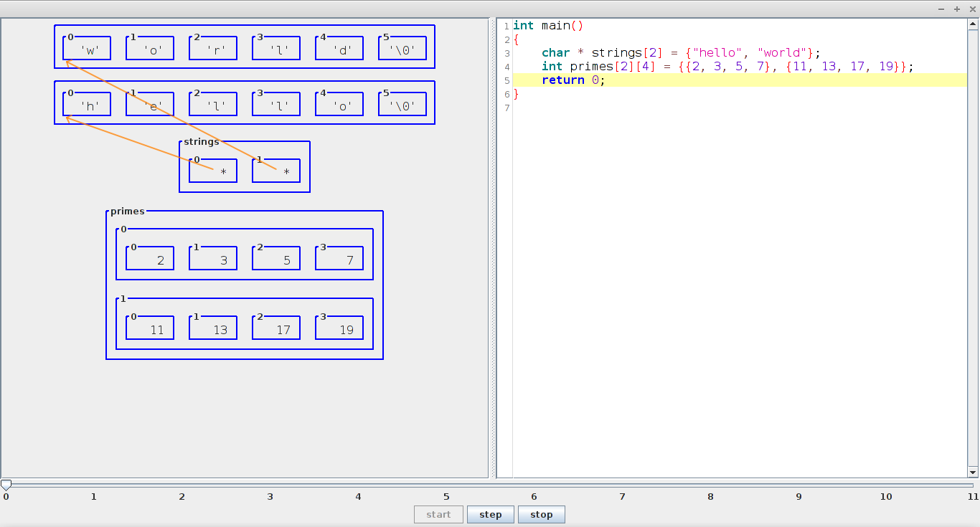Select the '\0' cell of world array
The width and height of the screenshot is (980, 527).
pos(402,48)
